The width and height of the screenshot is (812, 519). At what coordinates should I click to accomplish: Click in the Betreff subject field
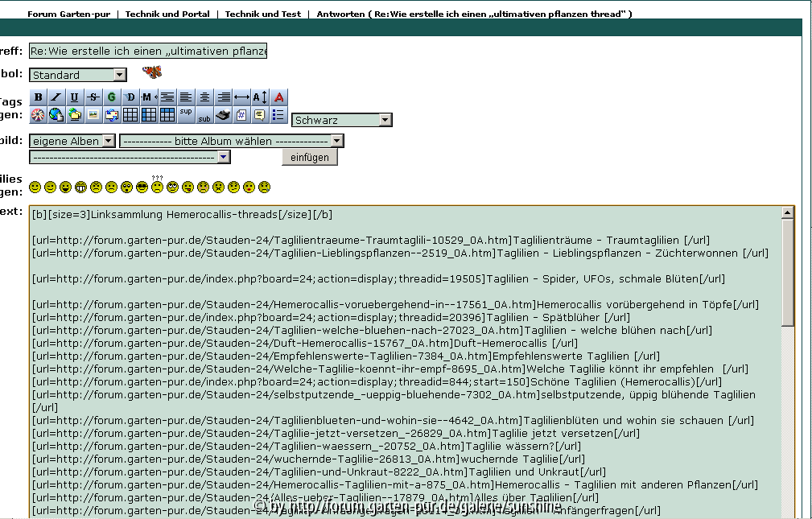(147, 51)
